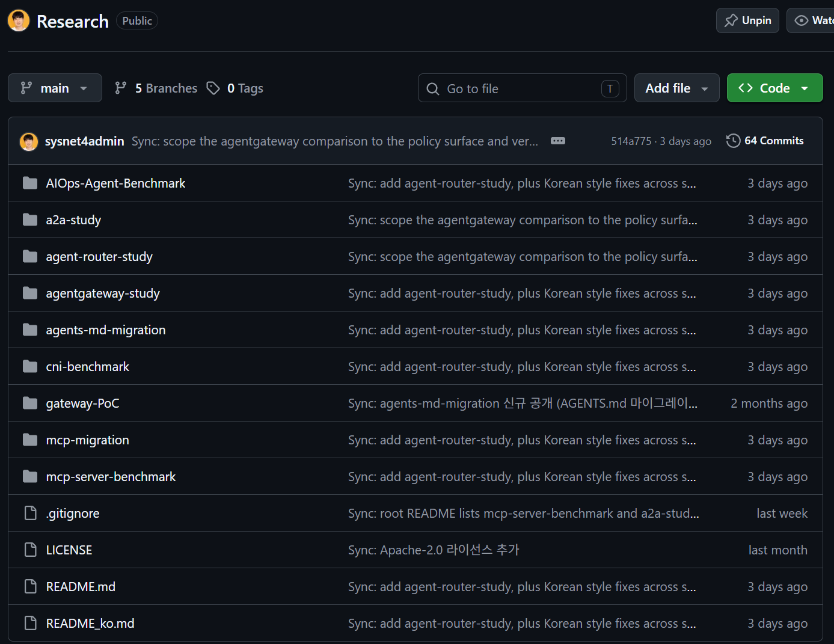
Task: Click the README.md file icon
Action: pyautogui.click(x=30, y=586)
